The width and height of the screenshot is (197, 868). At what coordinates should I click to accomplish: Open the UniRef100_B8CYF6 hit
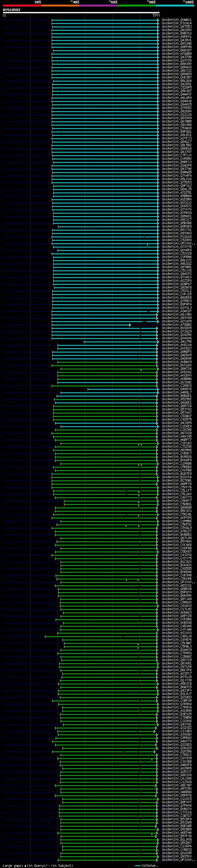(177, 670)
